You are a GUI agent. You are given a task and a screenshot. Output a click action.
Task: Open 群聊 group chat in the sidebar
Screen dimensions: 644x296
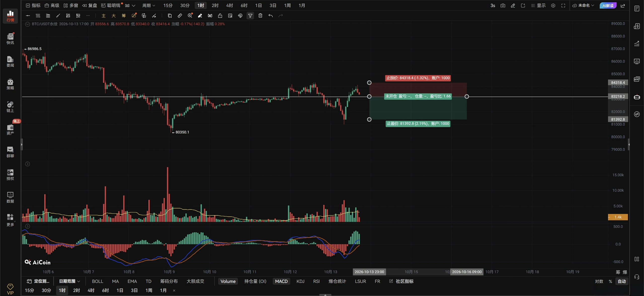coord(10,152)
